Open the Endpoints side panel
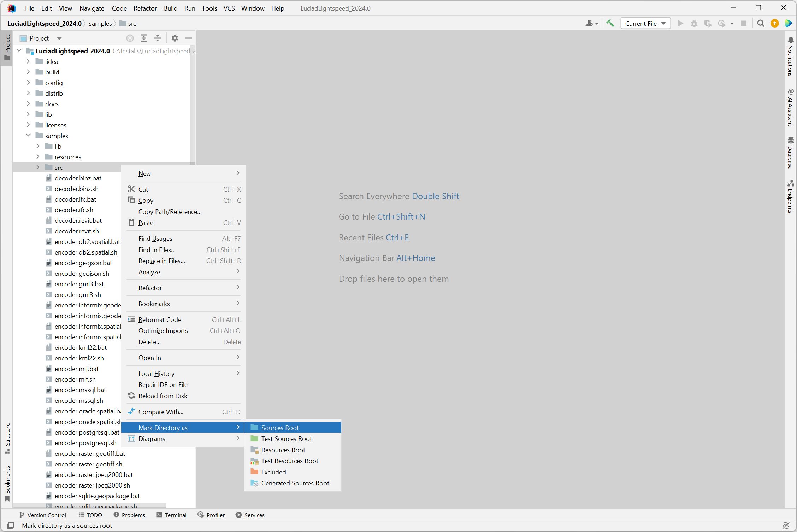 tap(791, 196)
